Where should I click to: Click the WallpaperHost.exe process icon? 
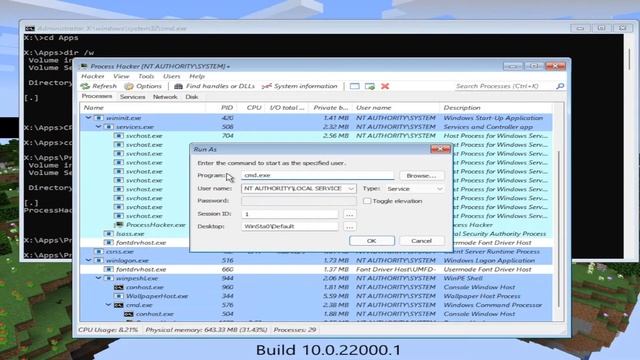119,296
